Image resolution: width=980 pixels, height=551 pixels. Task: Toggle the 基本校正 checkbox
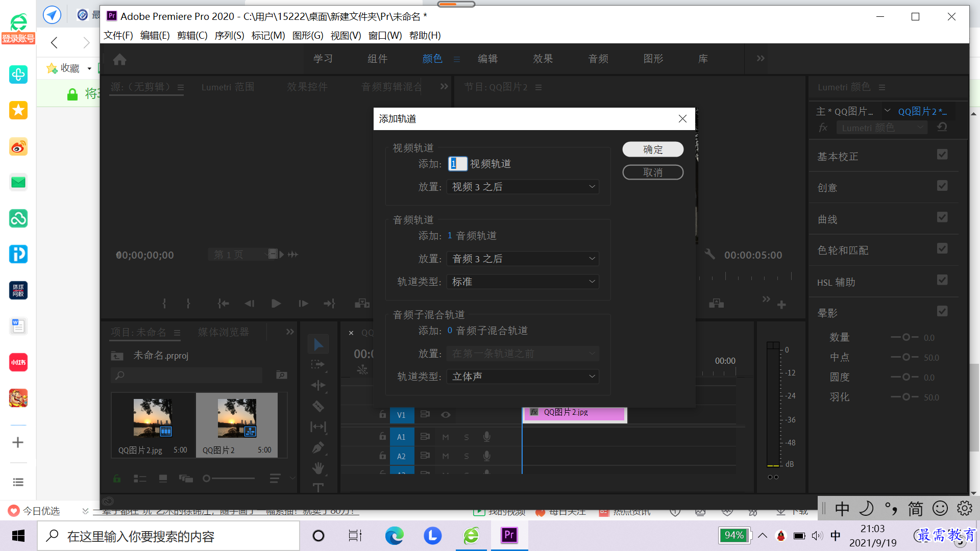pos(942,155)
